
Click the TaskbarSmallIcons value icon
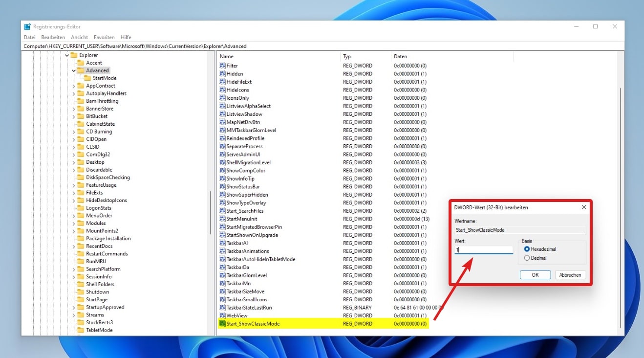223,299
